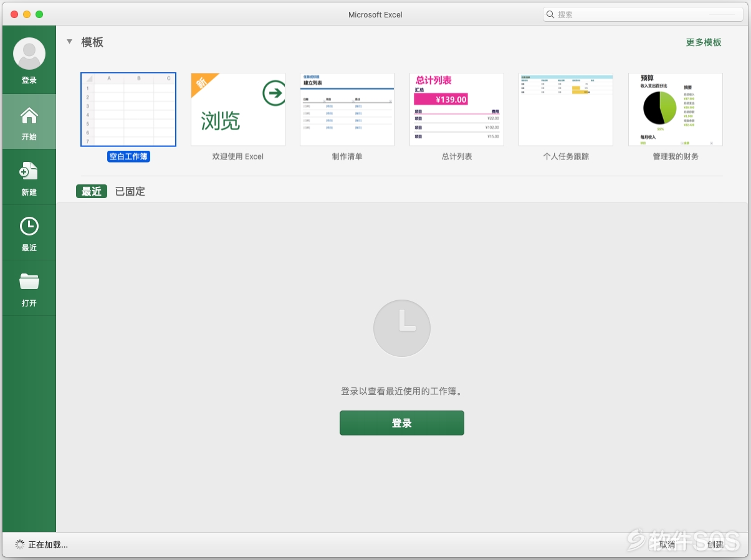
Task: Click the Microsoft Excel window title
Action: coord(375,14)
